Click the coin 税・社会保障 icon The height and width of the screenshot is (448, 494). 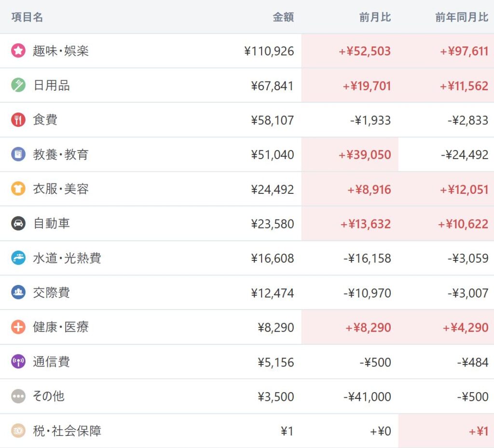[18, 431]
